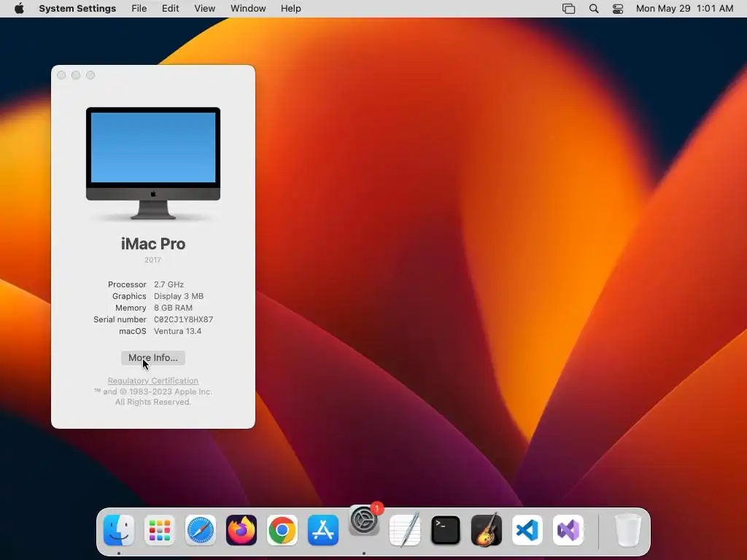
Task: Click the iMac Pro image
Action: (153, 163)
